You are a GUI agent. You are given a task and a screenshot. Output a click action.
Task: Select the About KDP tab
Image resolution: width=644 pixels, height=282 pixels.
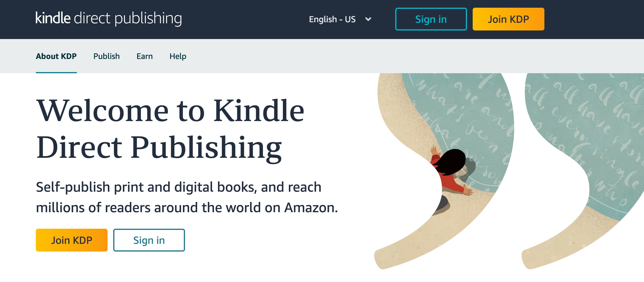tap(56, 56)
